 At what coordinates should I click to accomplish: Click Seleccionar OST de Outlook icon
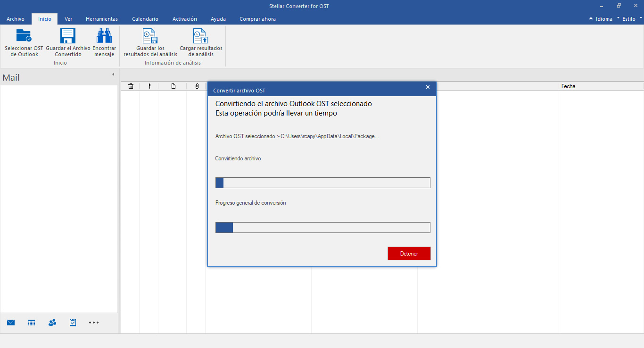24,36
